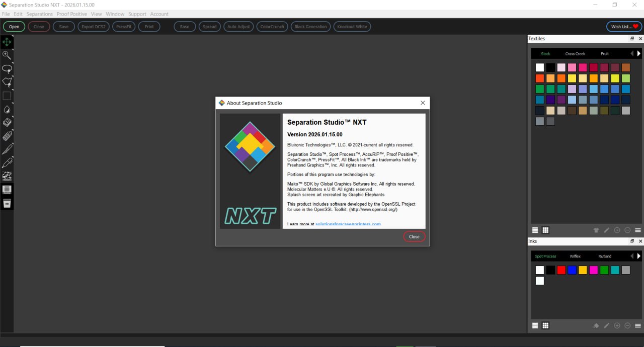Switch to the Cross Creek textiles tab
644x347 pixels.
[575, 54]
